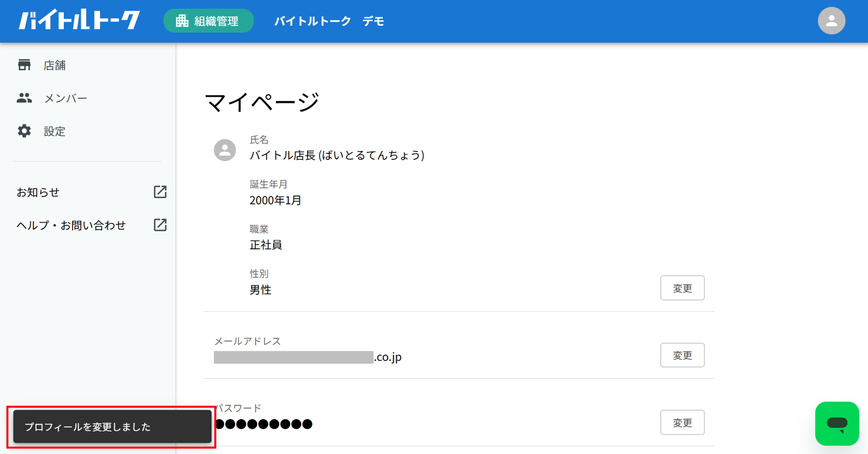Click the occupation value 正社員
This screenshot has width=868, height=454.
[266, 245]
